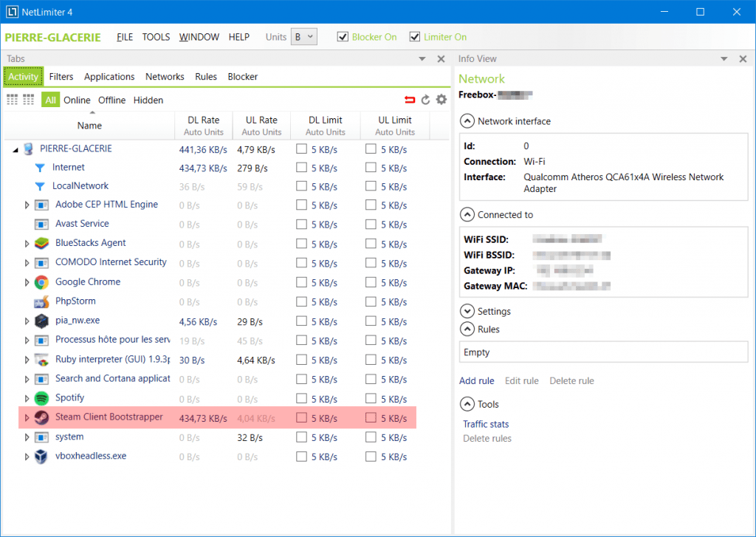Image resolution: width=756 pixels, height=537 pixels.
Task: Show Hidden items filter
Action: (148, 100)
